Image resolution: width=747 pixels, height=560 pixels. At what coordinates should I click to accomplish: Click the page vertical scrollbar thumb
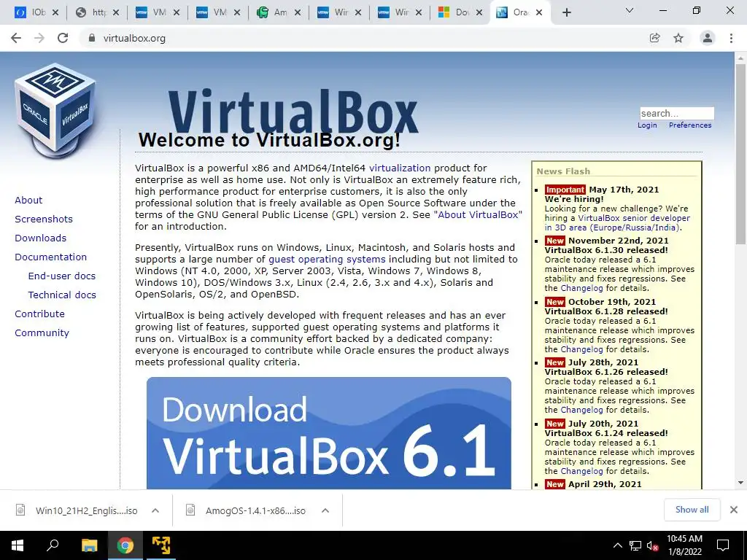(740, 155)
